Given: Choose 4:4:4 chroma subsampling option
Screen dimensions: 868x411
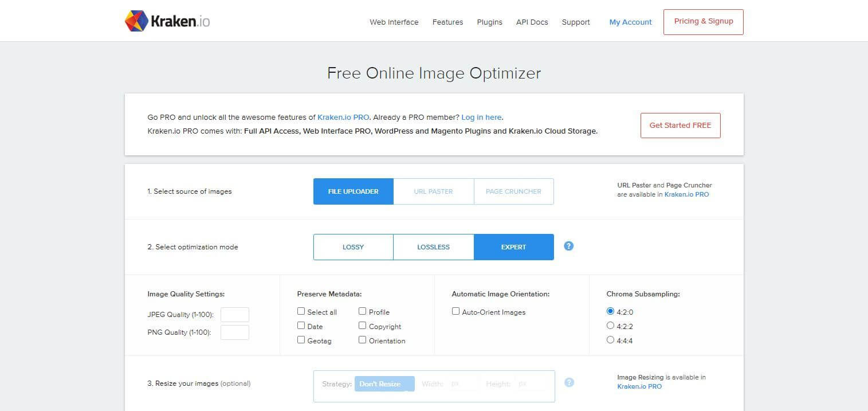Looking at the screenshot, I should (x=610, y=340).
